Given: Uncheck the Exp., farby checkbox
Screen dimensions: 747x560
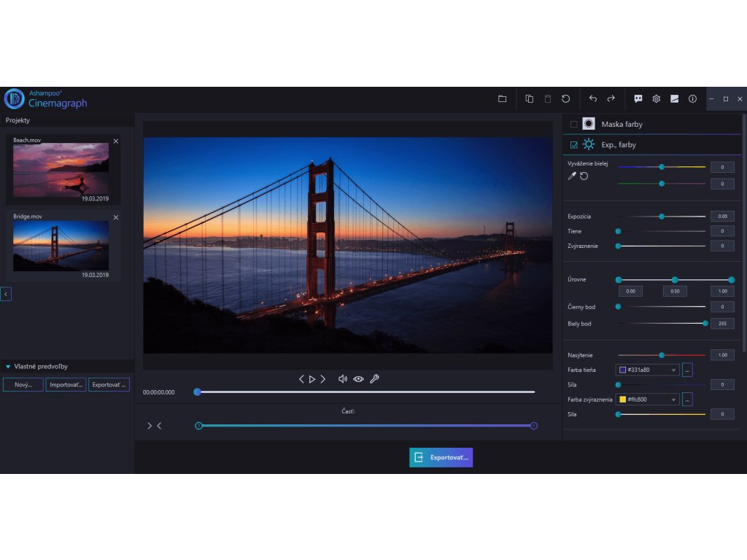Looking at the screenshot, I should coord(573,144).
